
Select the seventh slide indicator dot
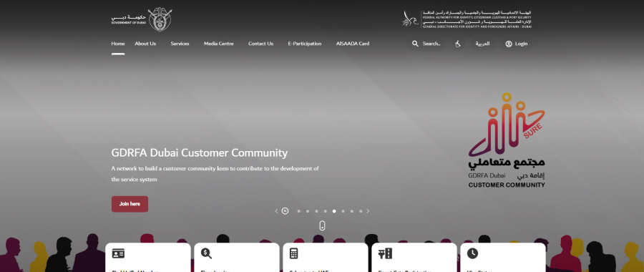click(x=352, y=211)
